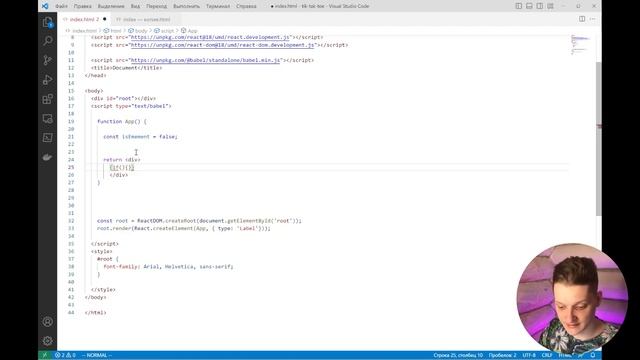Open Customize Layout icon in title bar
Image resolution: width=640 pixels, height=360 pixels.
[x=550, y=6]
